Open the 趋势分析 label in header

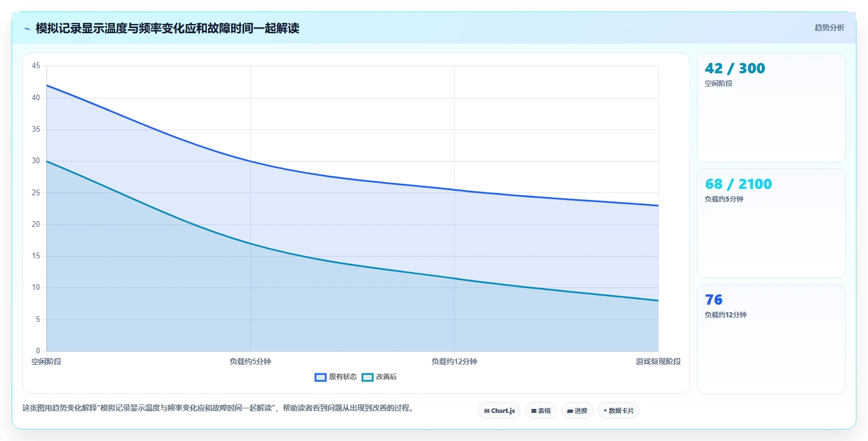[829, 27]
